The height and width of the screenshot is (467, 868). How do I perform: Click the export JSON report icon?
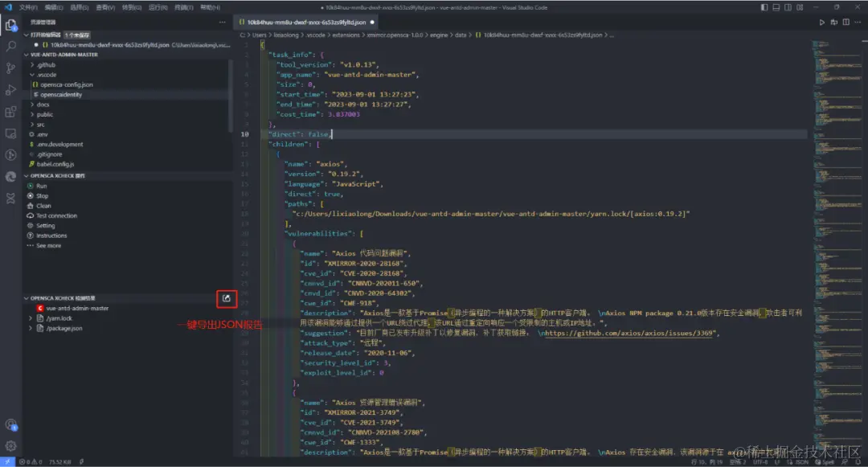[227, 299]
